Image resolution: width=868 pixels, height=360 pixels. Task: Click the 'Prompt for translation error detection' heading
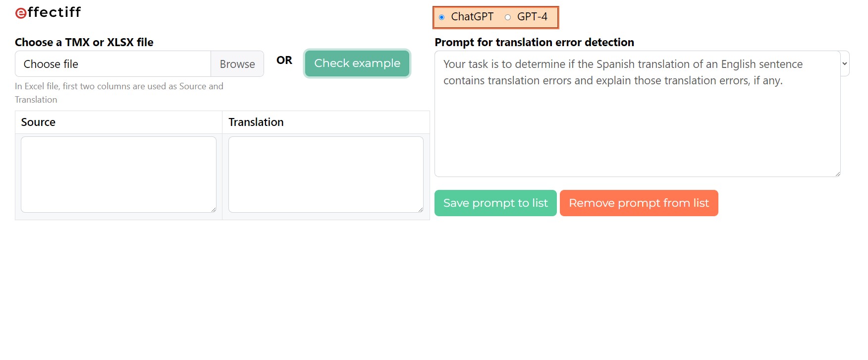click(534, 43)
